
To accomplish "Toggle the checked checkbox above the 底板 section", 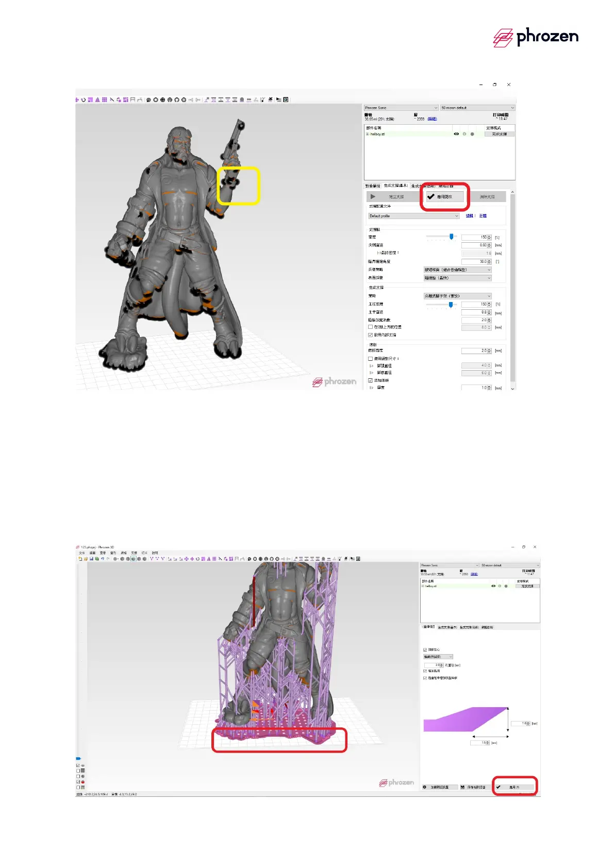I will coord(370,335).
